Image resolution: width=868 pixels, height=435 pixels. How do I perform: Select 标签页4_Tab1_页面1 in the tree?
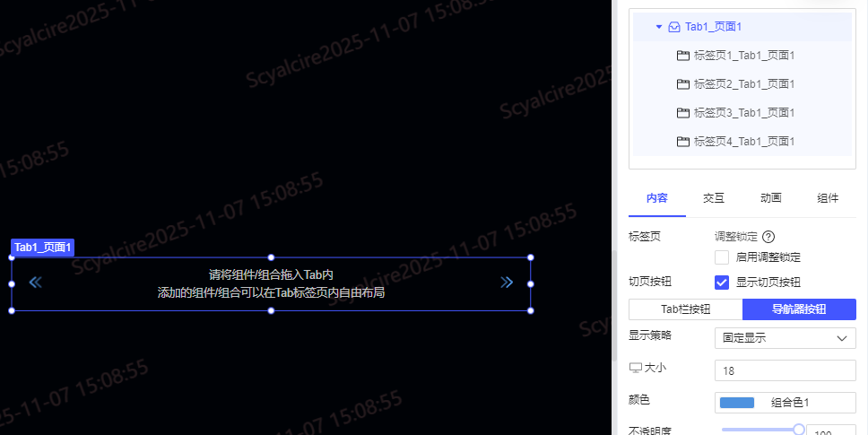tap(742, 142)
